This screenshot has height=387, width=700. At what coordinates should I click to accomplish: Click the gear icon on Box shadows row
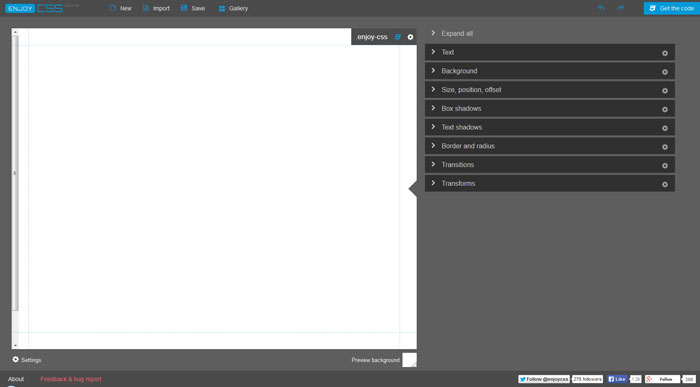(x=665, y=109)
